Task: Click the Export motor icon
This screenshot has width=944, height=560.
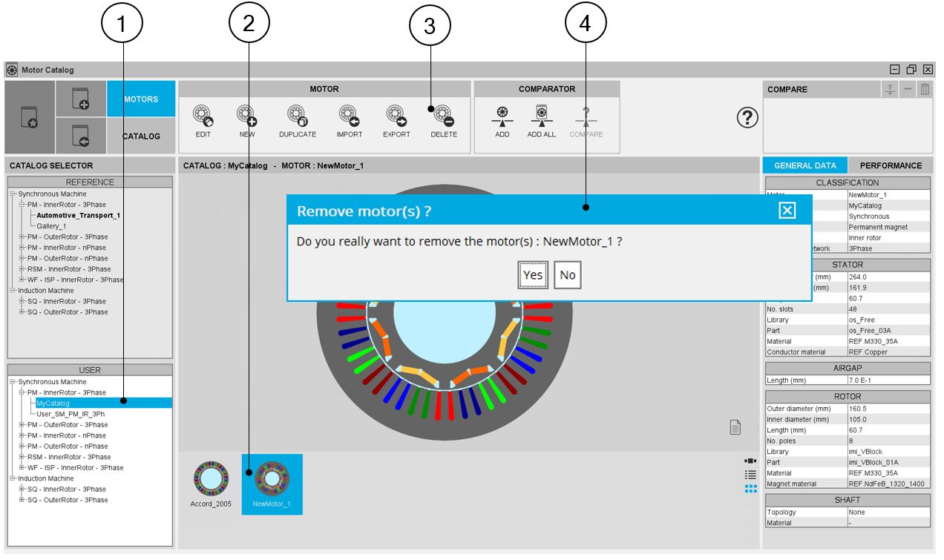Action: pyautogui.click(x=396, y=116)
